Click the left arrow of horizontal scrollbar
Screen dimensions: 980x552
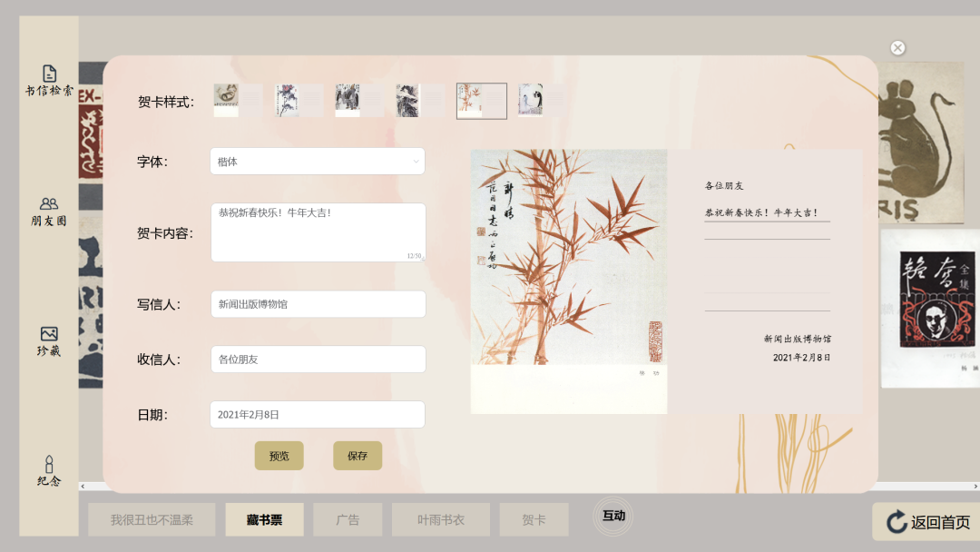[83, 487]
